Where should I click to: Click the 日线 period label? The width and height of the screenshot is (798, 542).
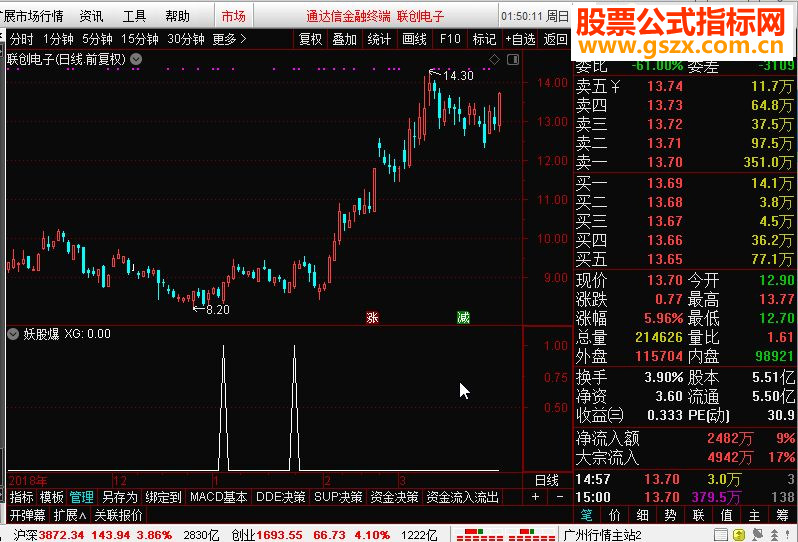pyautogui.click(x=547, y=480)
